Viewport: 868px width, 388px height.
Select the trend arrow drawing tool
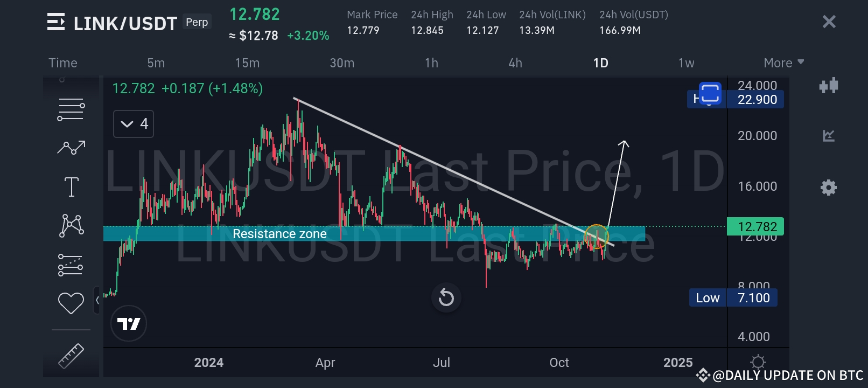(x=71, y=147)
